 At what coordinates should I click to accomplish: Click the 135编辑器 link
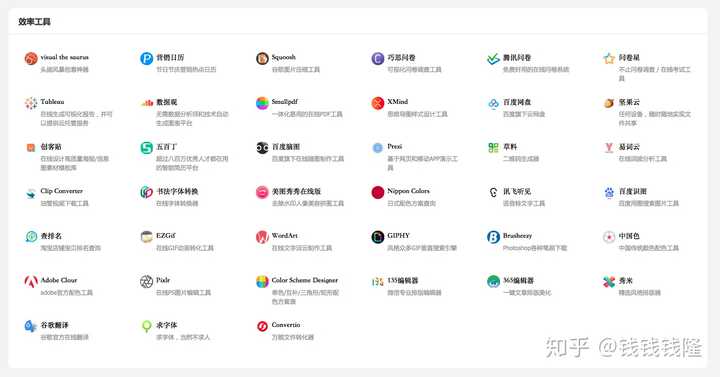coord(402,280)
